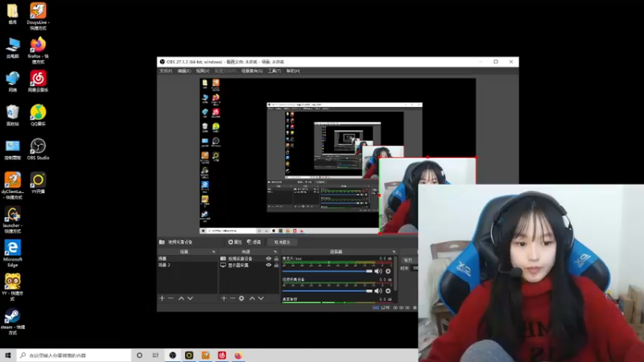Remove selected source with minus icon
The height and width of the screenshot is (362, 644).
(233, 298)
